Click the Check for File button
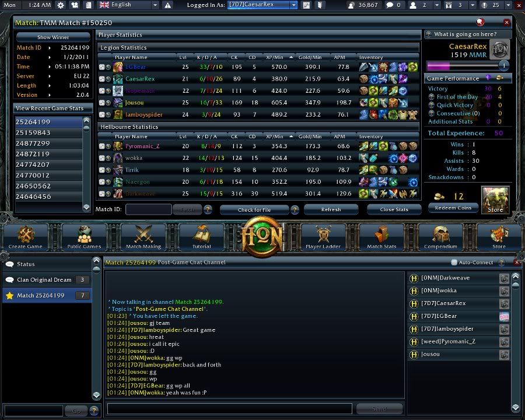The height and width of the screenshot is (420, 525). coord(254,209)
